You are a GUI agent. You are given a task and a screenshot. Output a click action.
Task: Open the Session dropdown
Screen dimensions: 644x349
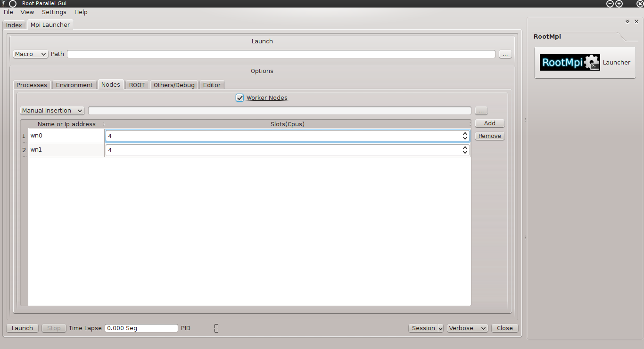coord(426,328)
